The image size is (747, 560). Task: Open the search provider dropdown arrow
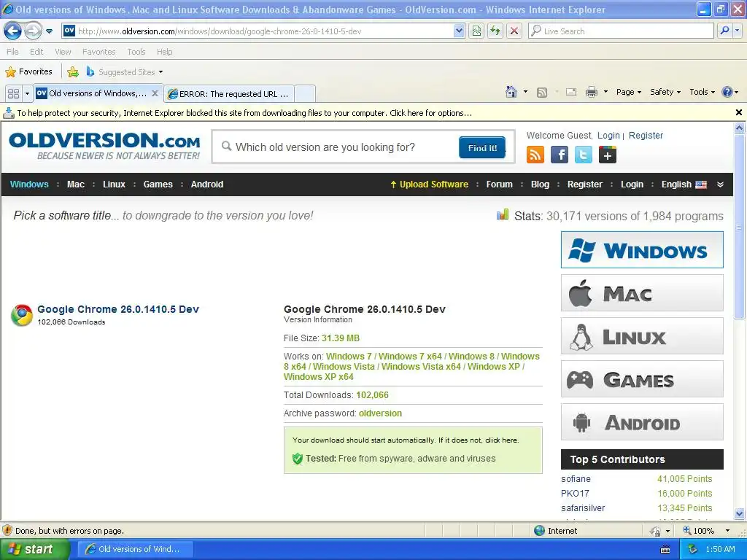738,31
